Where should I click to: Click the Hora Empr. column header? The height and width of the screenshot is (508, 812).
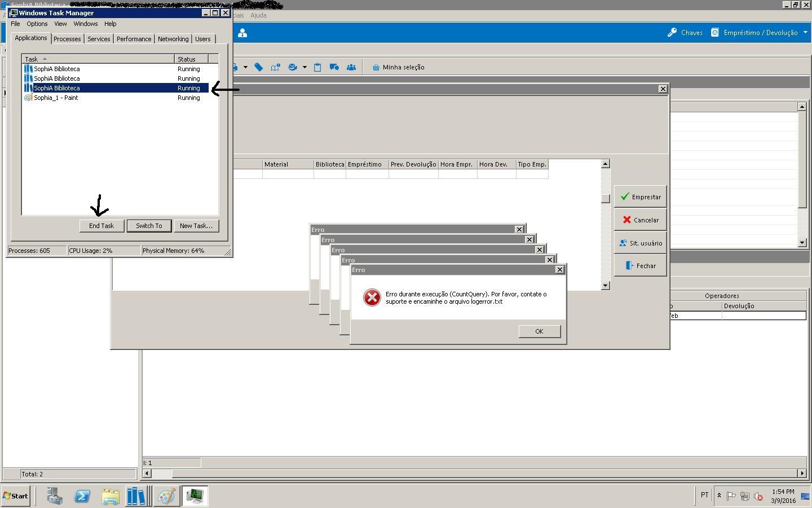(x=458, y=164)
